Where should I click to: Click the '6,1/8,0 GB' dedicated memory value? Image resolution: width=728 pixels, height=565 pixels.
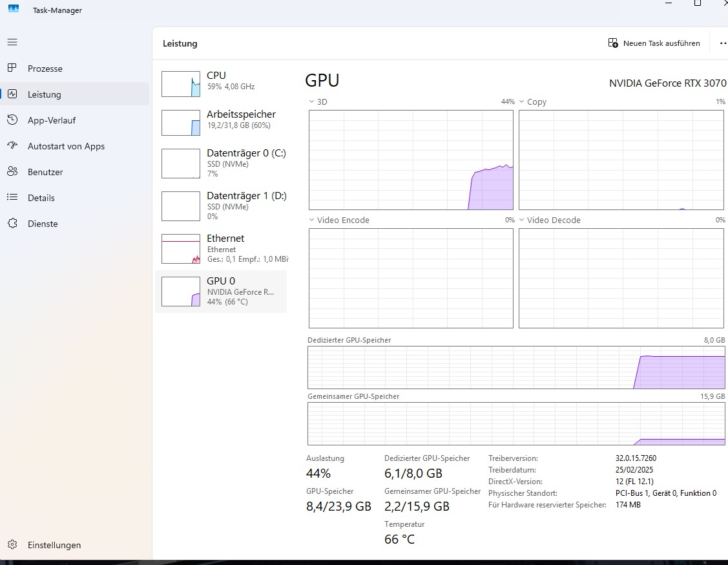(413, 473)
